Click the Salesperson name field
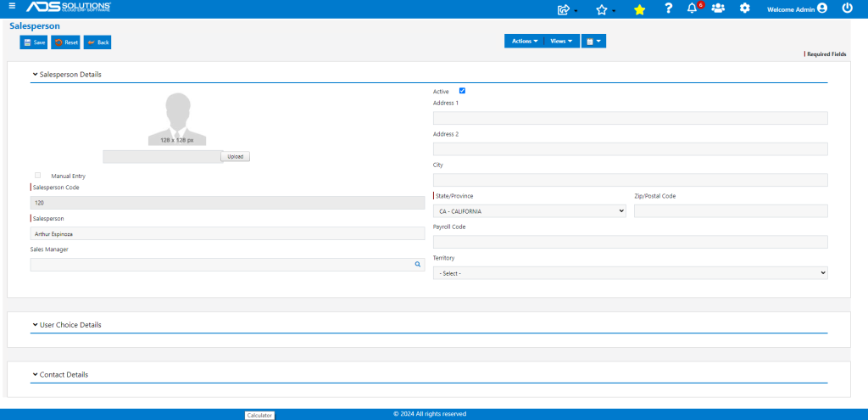The width and height of the screenshot is (868, 420). [x=227, y=233]
